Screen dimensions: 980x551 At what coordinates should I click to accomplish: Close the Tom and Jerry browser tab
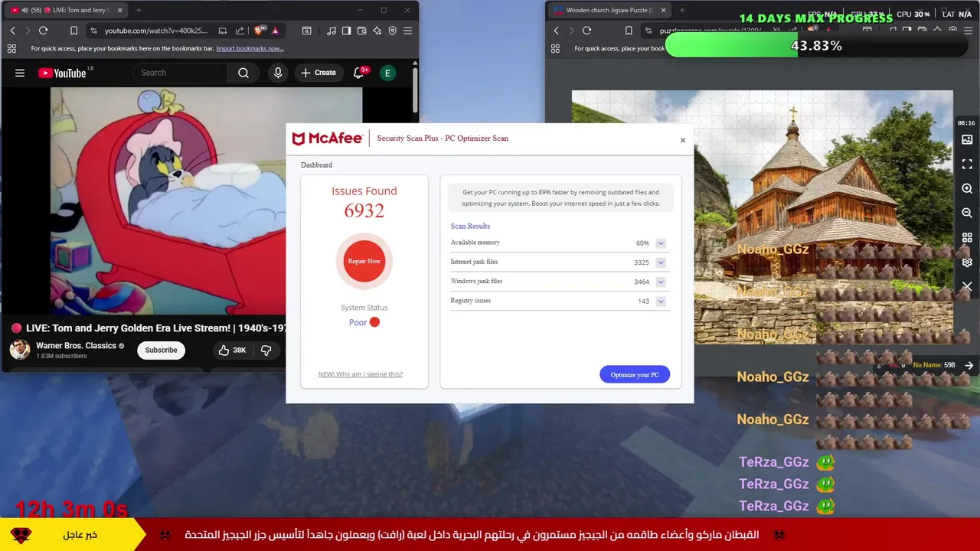119,10
